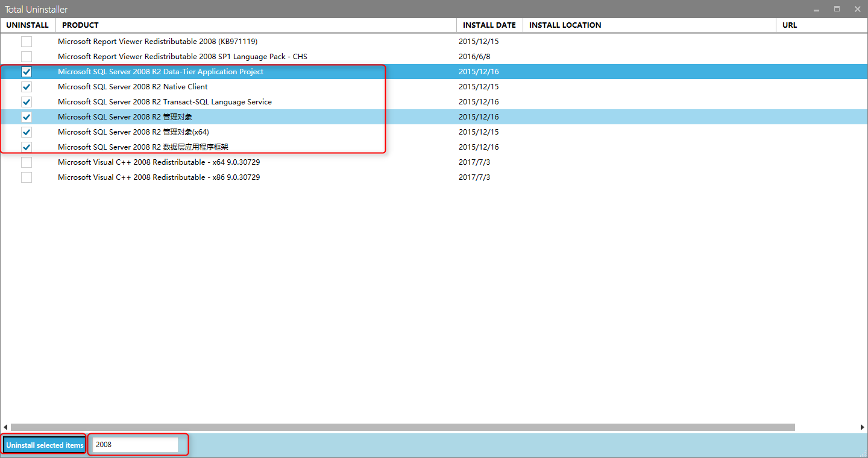Maximize the Total Uninstaller window
This screenshot has width=868, height=458.
click(x=837, y=9)
